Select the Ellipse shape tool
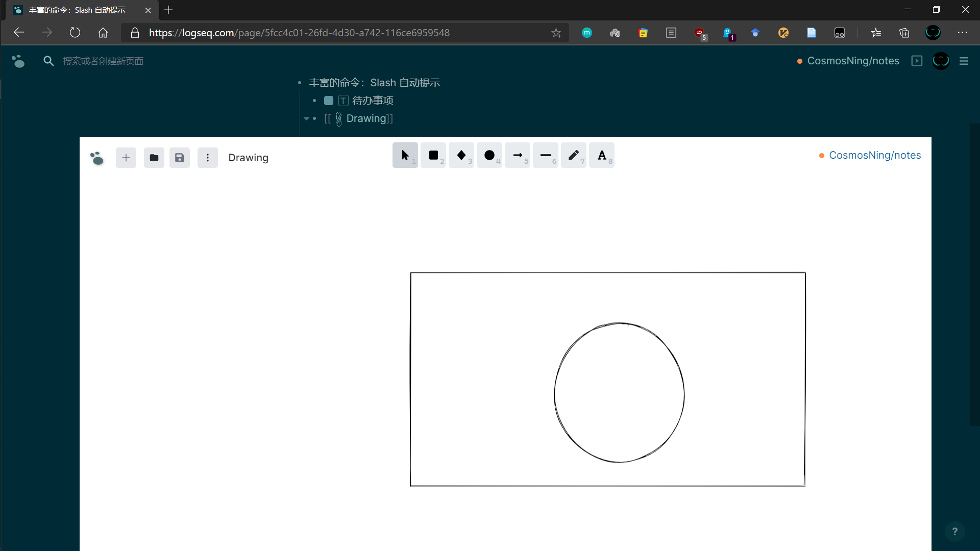 489,156
